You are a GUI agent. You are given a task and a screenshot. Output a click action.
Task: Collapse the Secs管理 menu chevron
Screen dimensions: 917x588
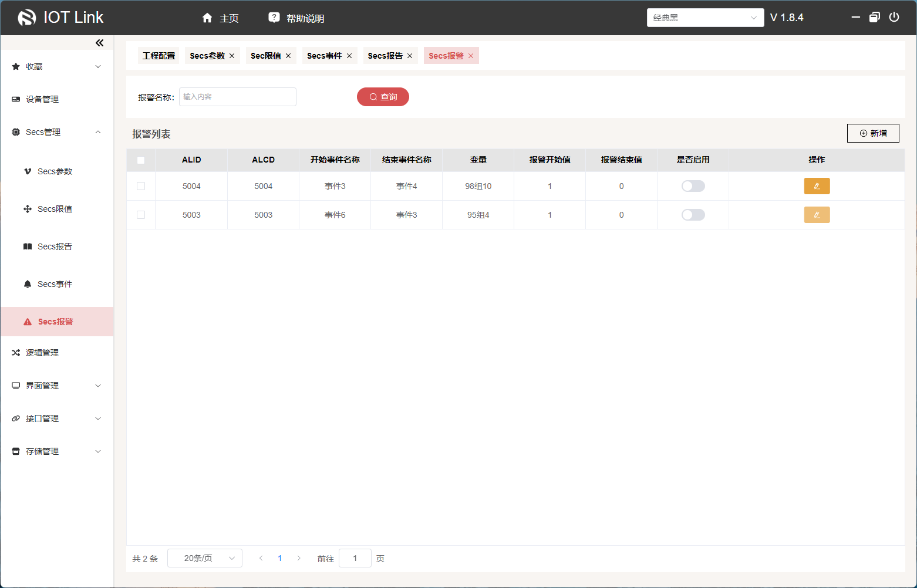98,132
